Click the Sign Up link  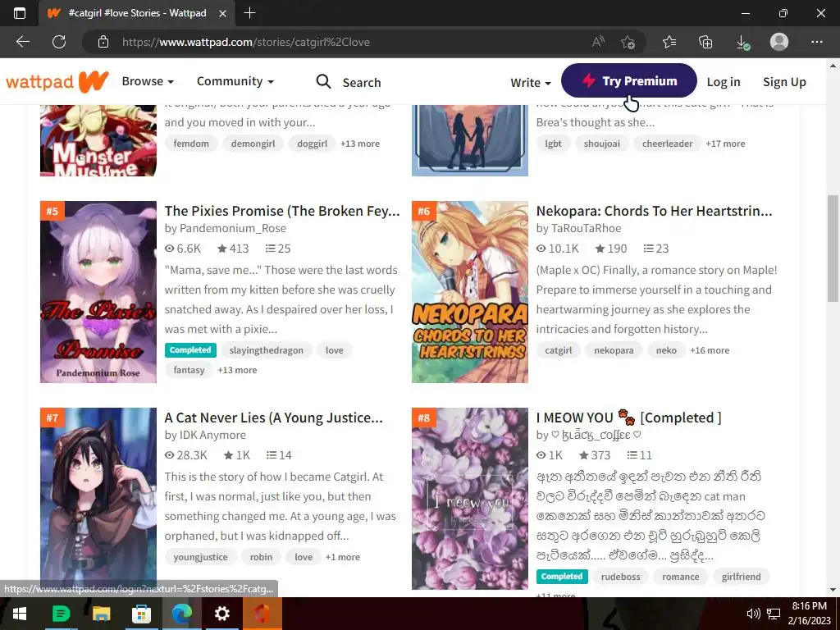coord(784,82)
